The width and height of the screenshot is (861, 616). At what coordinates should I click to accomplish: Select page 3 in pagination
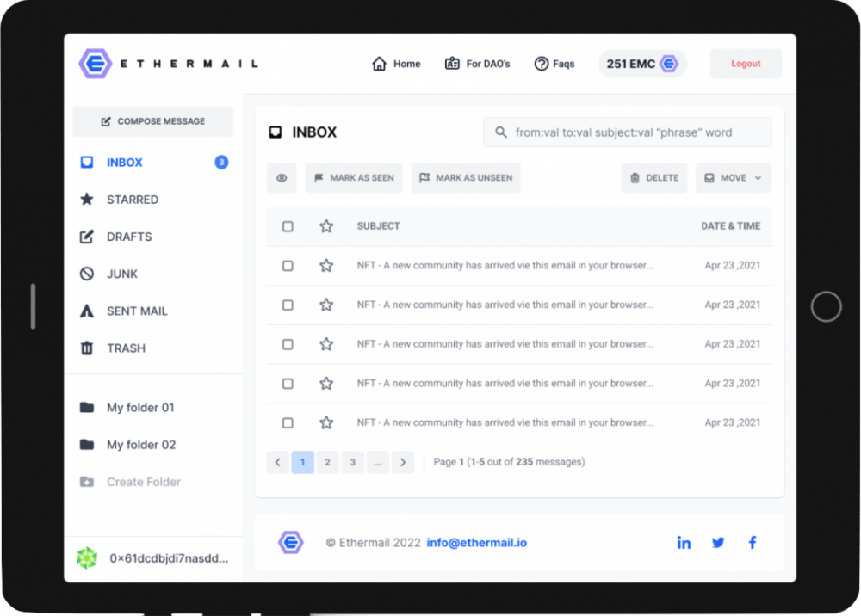click(352, 462)
